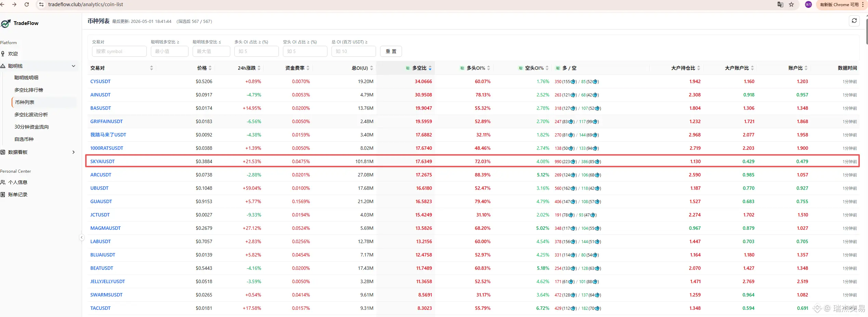Sort by 资金费率 using its sort arrows

coord(308,68)
